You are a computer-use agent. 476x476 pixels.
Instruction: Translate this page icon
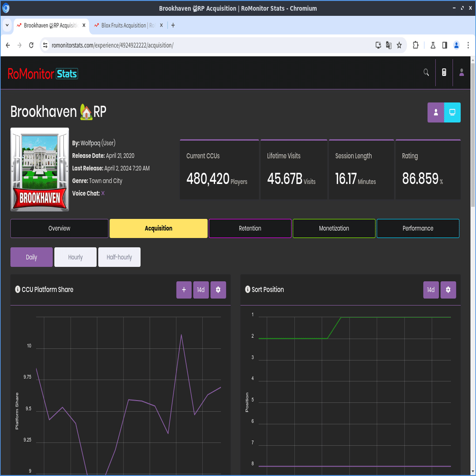[388, 45]
